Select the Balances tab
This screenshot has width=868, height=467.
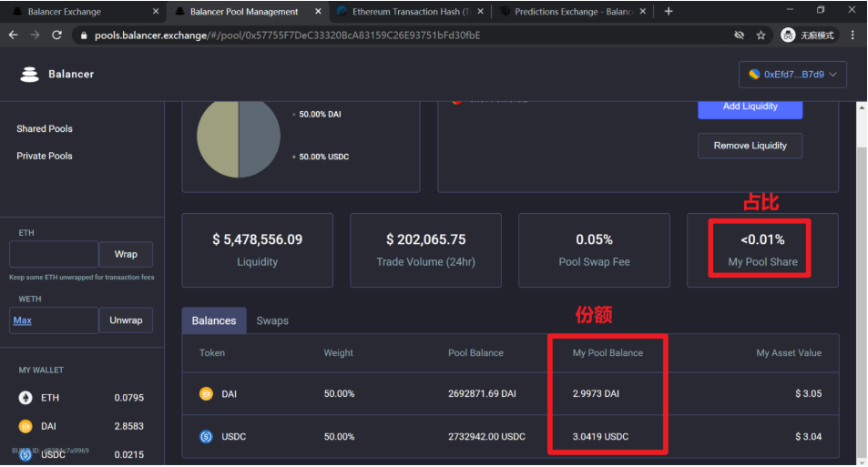(x=214, y=320)
